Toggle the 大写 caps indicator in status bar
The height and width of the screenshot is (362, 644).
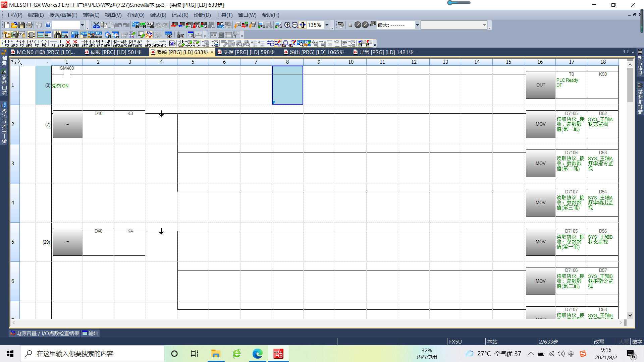(x=624, y=342)
